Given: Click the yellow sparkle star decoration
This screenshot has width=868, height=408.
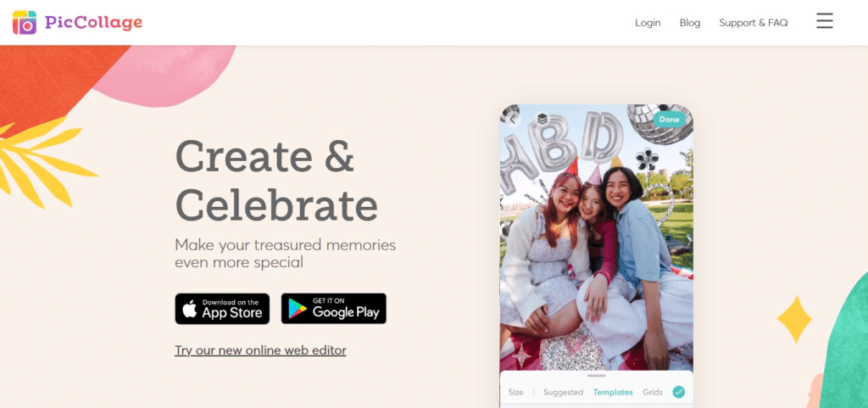Looking at the screenshot, I should (793, 320).
